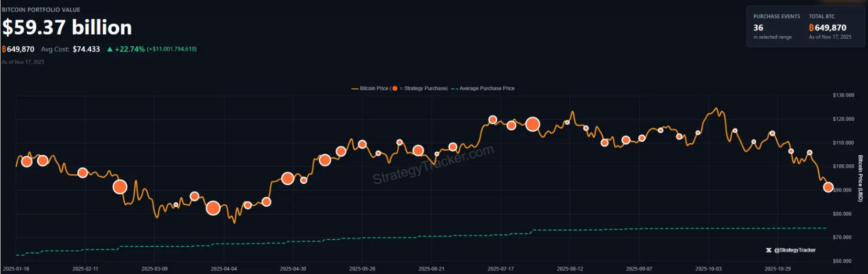Click the TOTAL BTC label
This screenshot has height=274, width=868.
[x=822, y=16]
